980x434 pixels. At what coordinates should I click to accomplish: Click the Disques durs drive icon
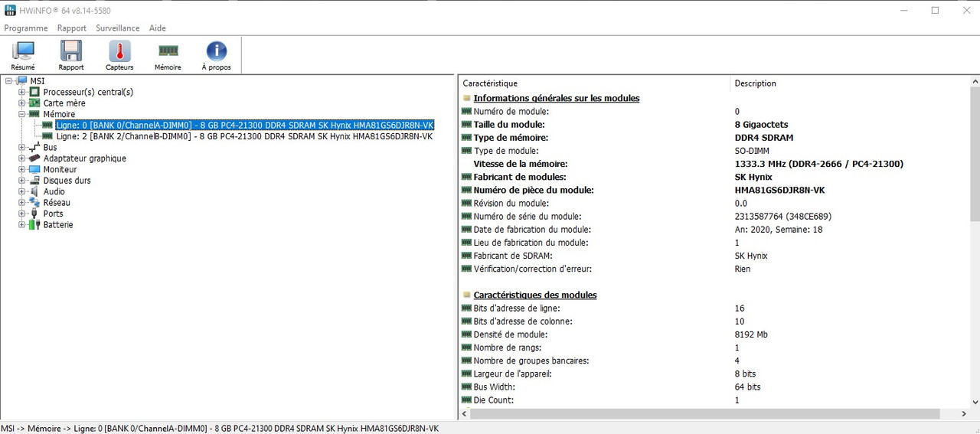[x=34, y=181]
